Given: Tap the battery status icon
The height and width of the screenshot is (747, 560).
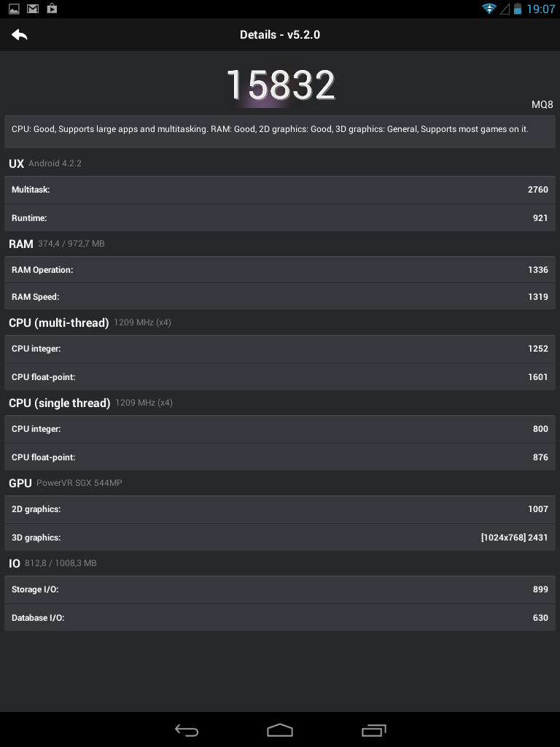Looking at the screenshot, I should tap(517, 9).
